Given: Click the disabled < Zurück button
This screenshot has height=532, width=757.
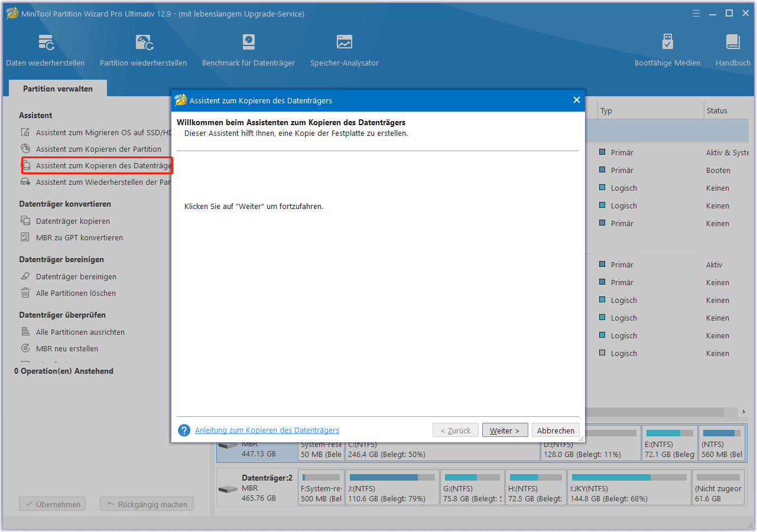Looking at the screenshot, I should 456,430.
